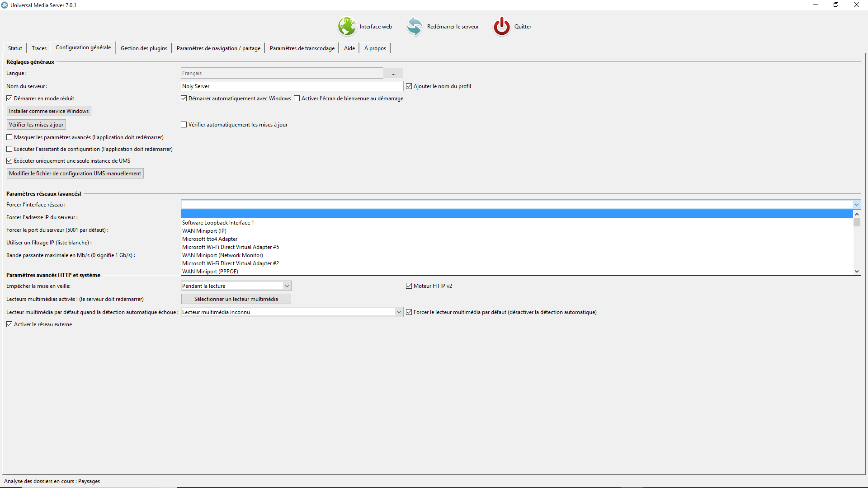The width and height of the screenshot is (868, 488).
Task: Choose WAN Miniport (PPPOE) option
Action: coord(517,272)
